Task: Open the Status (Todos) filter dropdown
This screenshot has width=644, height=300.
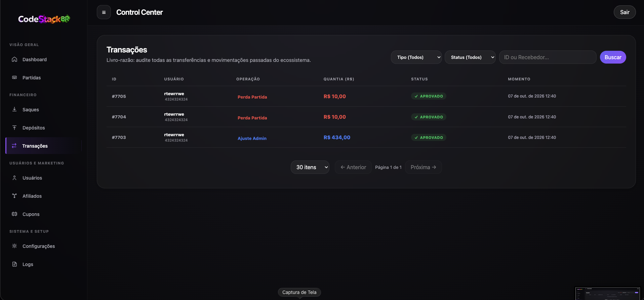Action: (x=470, y=57)
